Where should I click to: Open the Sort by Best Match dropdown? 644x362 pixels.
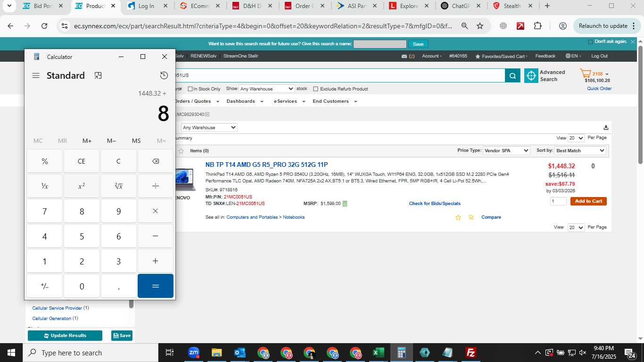580,150
